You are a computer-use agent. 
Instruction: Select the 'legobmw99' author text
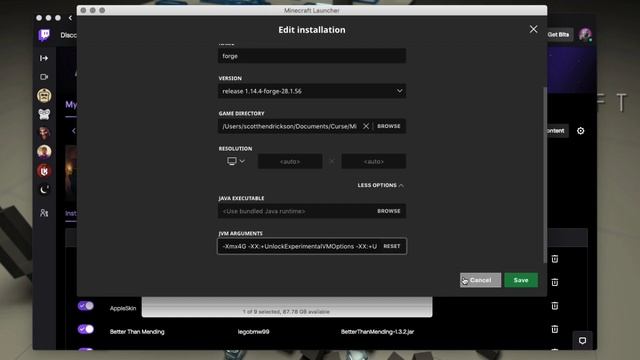pyautogui.click(x=253, y=331)
